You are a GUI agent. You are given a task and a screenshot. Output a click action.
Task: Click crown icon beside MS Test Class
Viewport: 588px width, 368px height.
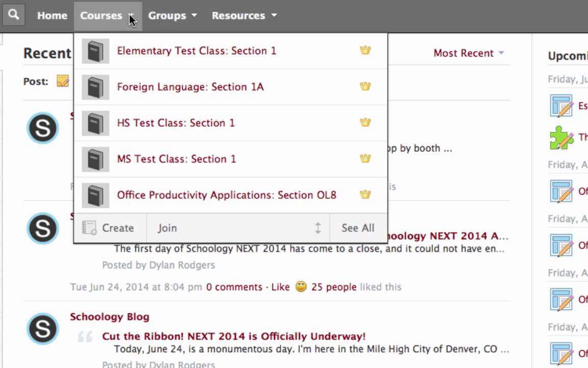[x=365, y=158]
